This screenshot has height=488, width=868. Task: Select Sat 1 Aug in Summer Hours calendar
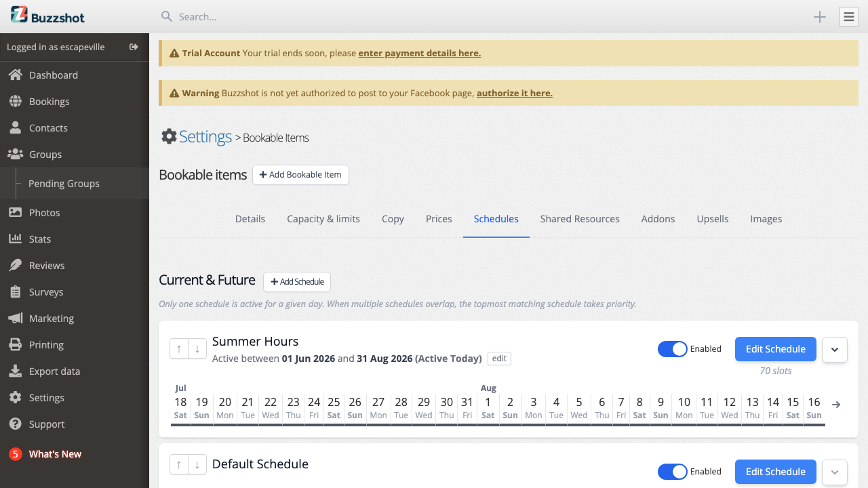tap(488, 407)
